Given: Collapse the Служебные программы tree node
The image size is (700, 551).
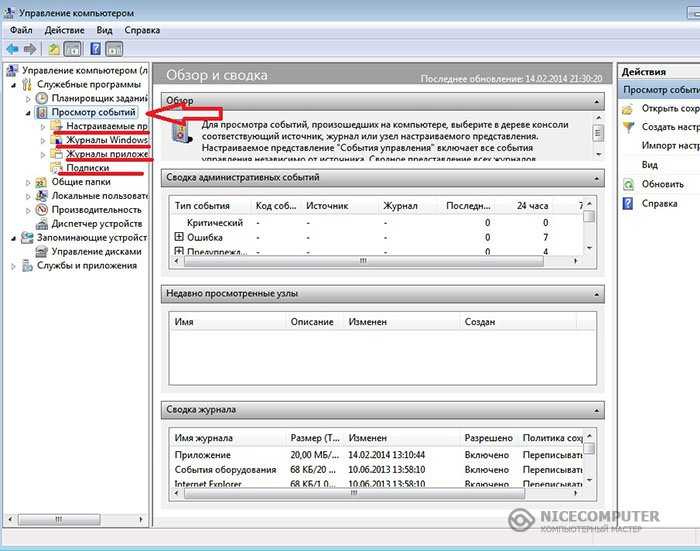Looking at the screenshot, I should [13, 84].
